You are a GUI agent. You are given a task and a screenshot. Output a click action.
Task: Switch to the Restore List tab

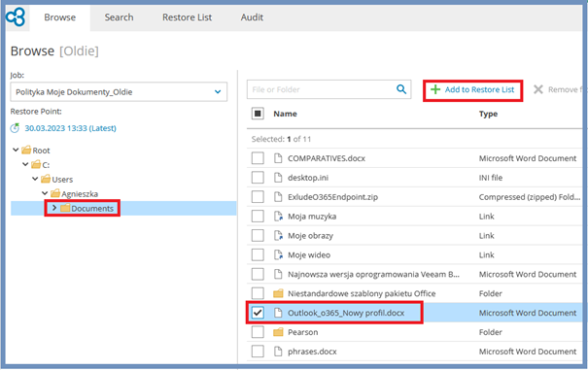pyautogui.click(x=187, y=17)
